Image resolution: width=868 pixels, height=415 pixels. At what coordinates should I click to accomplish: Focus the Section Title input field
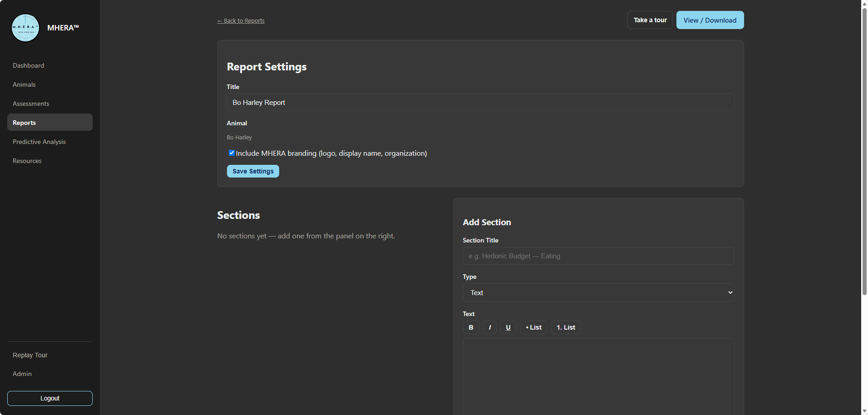point(598,256)
